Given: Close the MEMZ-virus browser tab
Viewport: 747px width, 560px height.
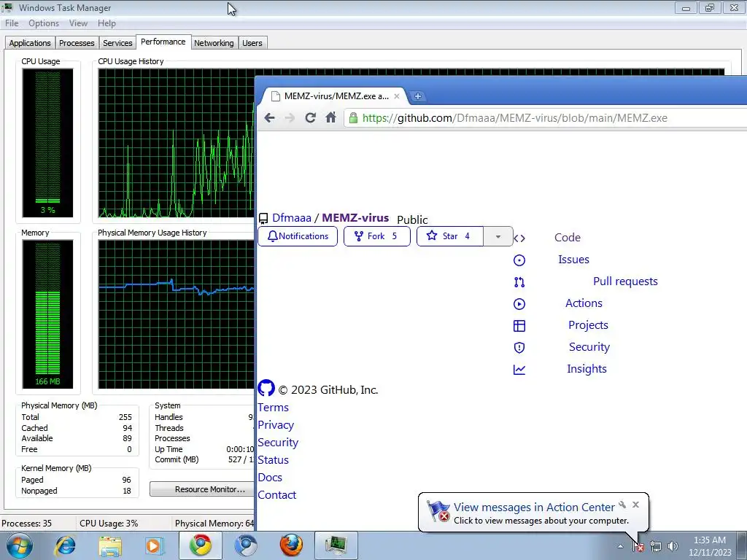Looking at the screenshot, I should [x=396, y=96].
